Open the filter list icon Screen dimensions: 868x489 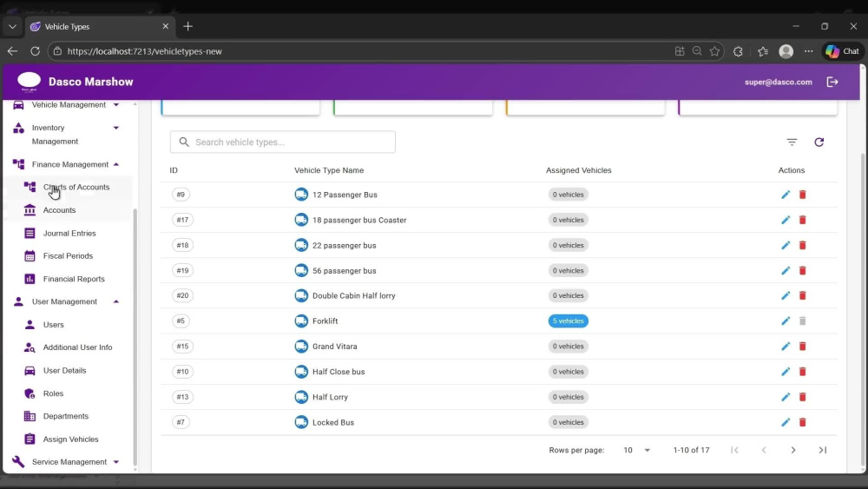tap(792, 142)
